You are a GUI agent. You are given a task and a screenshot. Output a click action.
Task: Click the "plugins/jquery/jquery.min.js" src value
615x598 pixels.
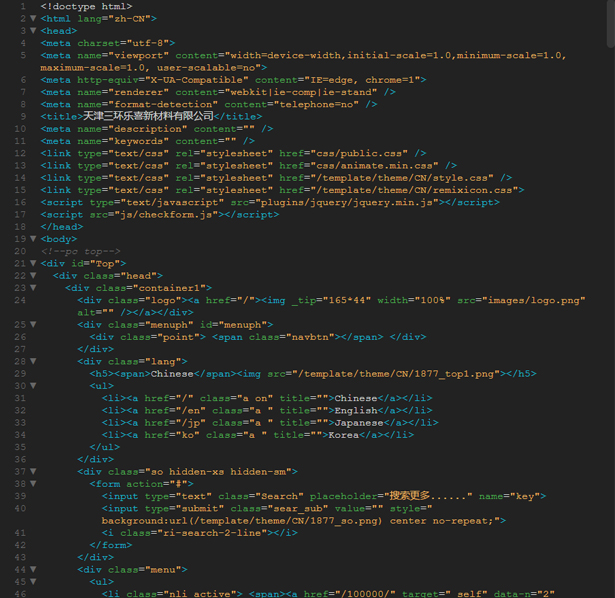pos(347,202)
